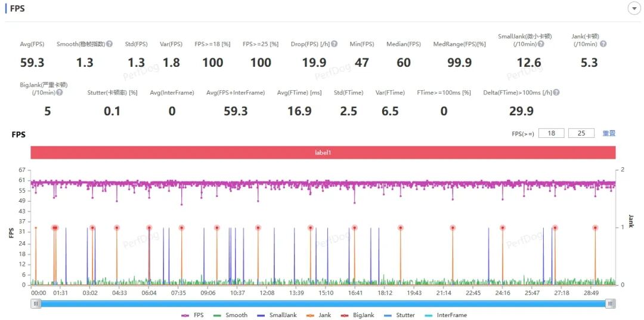Click BigJank marker at 06:04

point(149,227)
